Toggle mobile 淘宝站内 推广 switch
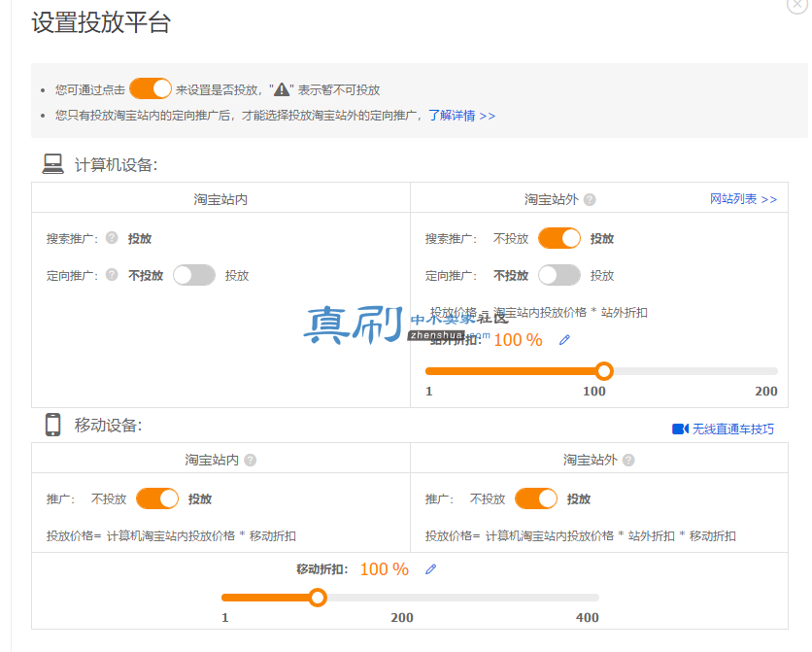812x652 pixels. pyautogui.click(x=157, y=498)
